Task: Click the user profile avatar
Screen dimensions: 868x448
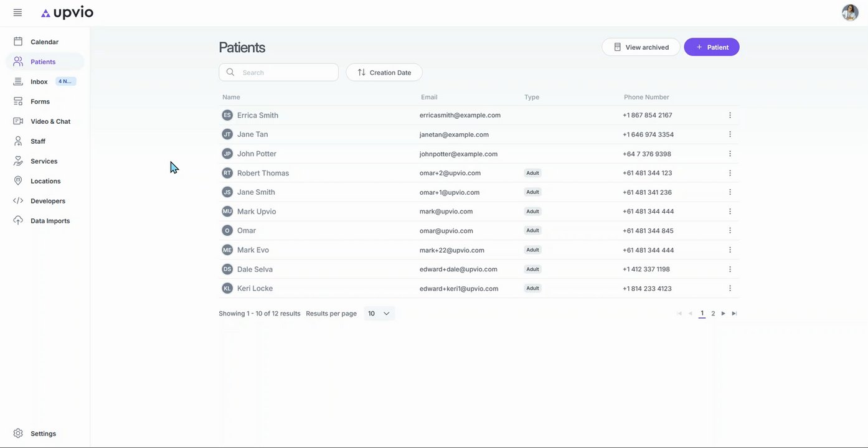Action: 850,12
